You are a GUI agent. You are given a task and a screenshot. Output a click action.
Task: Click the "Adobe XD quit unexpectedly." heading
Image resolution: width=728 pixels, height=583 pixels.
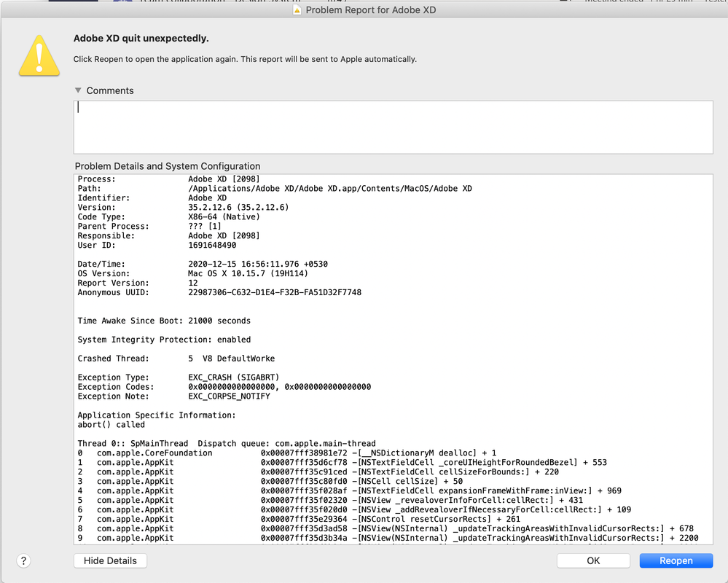[x=141, y=39]
